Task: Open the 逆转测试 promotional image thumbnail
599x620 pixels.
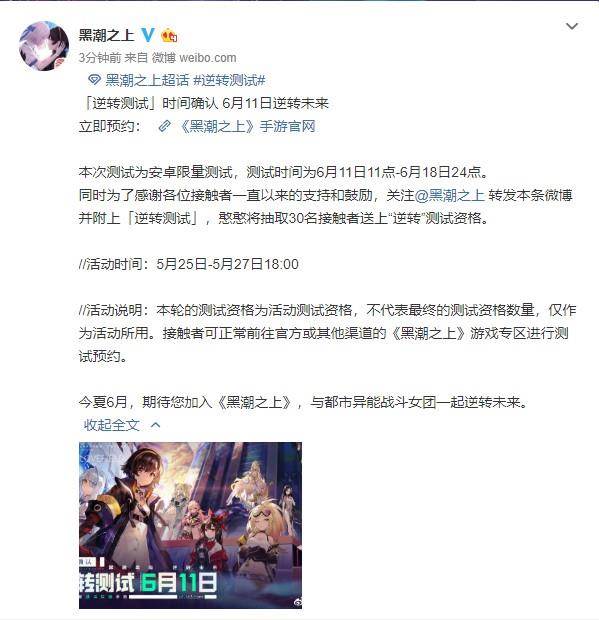Action: click(x=190, y=525)
